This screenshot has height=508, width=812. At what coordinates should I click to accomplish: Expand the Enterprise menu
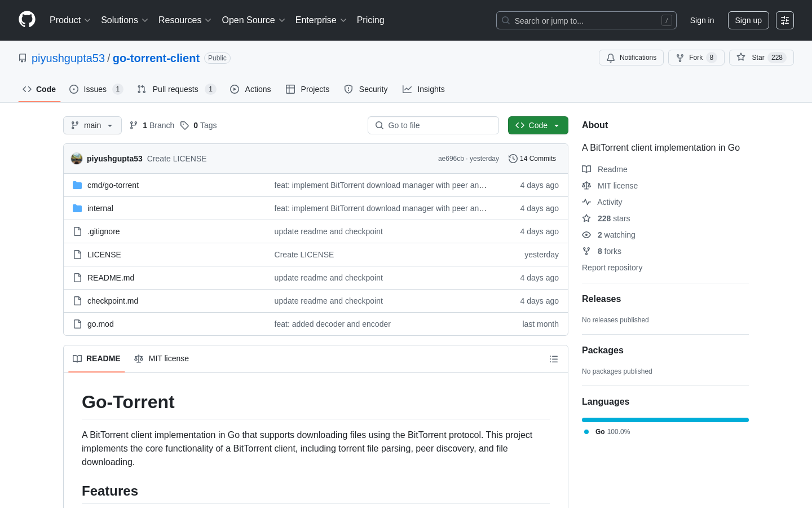(x=321, y=20)
